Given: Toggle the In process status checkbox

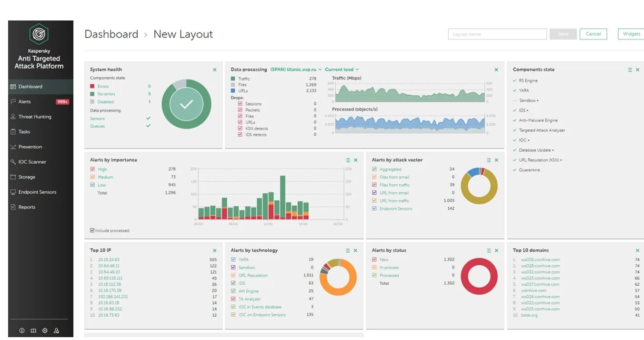Looking at the screenshot, I should 374,268.
